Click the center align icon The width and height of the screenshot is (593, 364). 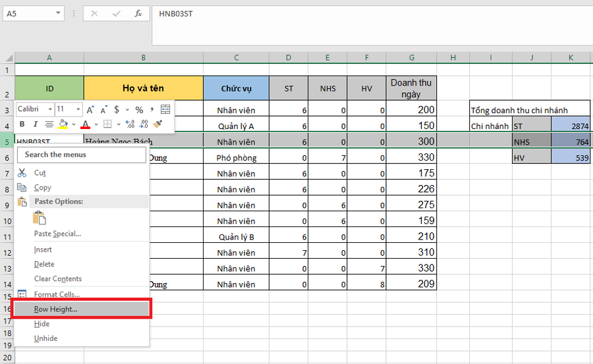[49, 124]
